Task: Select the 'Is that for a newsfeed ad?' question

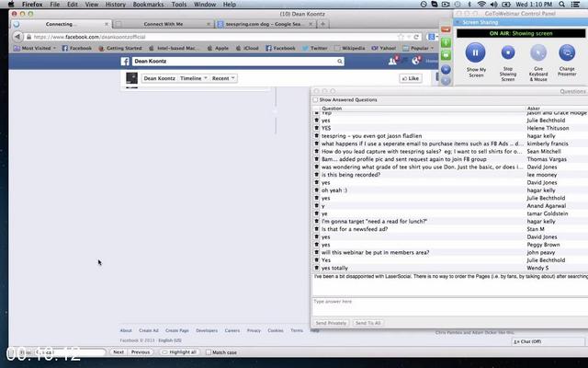Action: tap(450, 229)
